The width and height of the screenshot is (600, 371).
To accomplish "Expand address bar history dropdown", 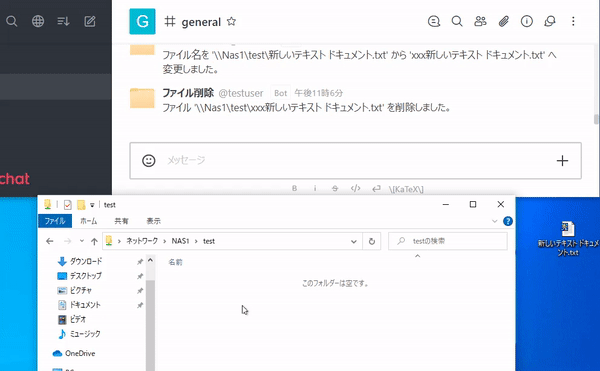I will click(x=354, y=241).
